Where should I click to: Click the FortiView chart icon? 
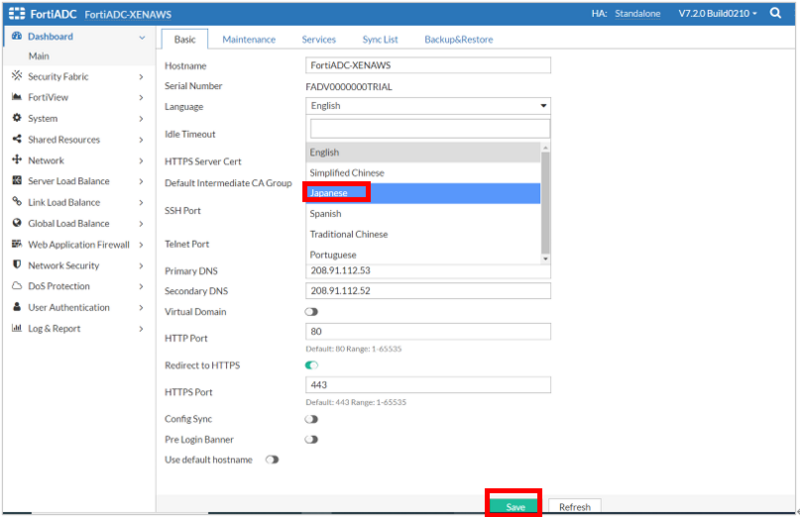click(x=17, y=96)
